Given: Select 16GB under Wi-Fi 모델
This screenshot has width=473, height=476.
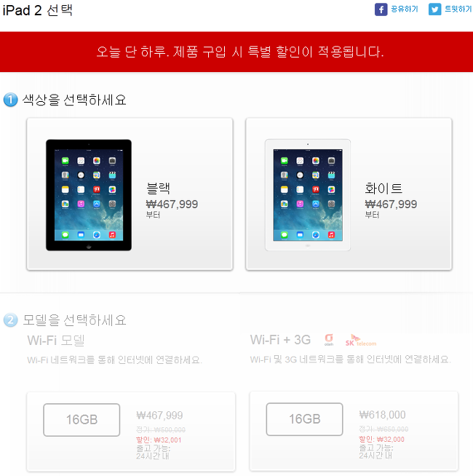Looking at the screenshot, I should tap(82, 420).
